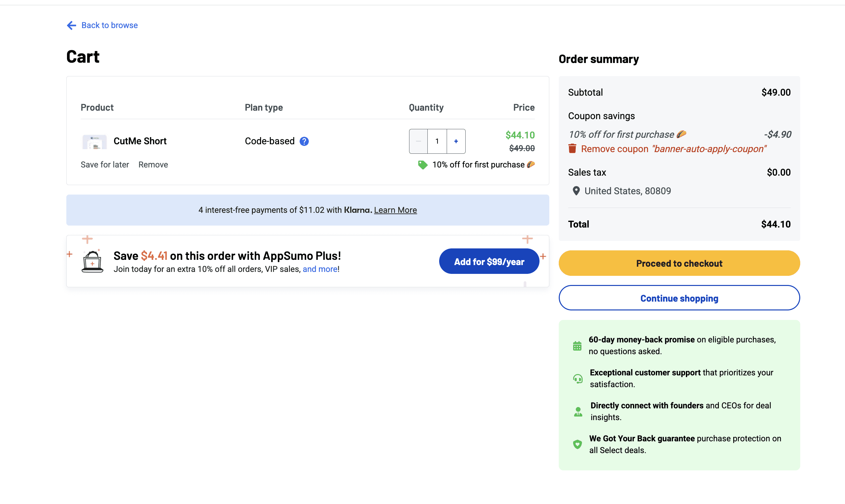This screenshot has height=504, width=845.
Task: Click the AppSumo Plus shopping bag icon
Action: pos(92,261)
